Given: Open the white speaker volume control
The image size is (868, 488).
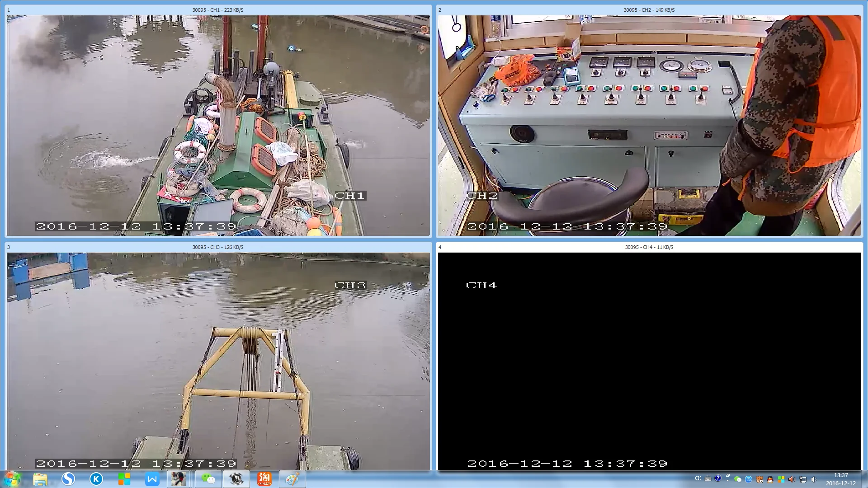Looking at the screenshot, I should tap(814, 479).
